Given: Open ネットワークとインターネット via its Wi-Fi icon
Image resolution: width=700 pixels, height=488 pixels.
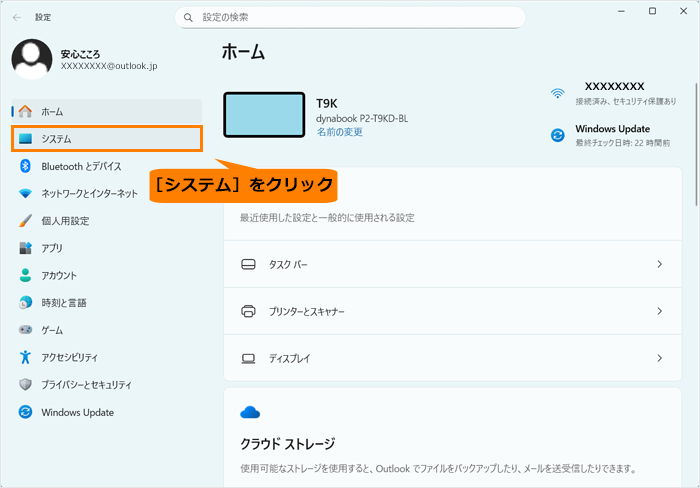Looking at the screenshot, I should click(x=26, y=193).
